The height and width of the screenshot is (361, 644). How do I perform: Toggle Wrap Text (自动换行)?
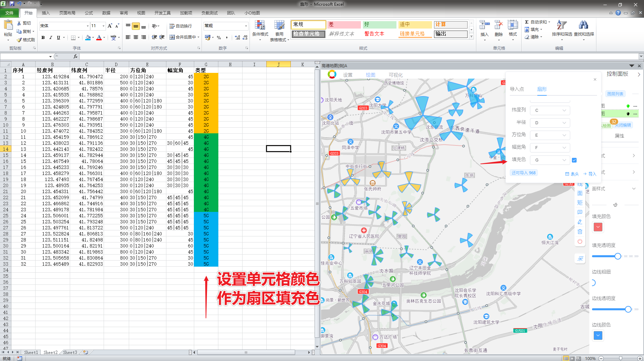[180, 26]
